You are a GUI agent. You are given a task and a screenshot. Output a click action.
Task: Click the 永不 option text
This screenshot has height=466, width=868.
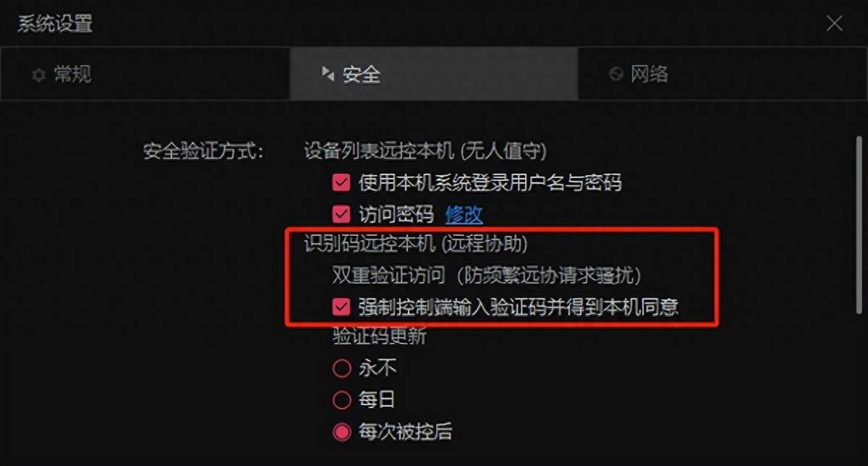coord(378,369)
